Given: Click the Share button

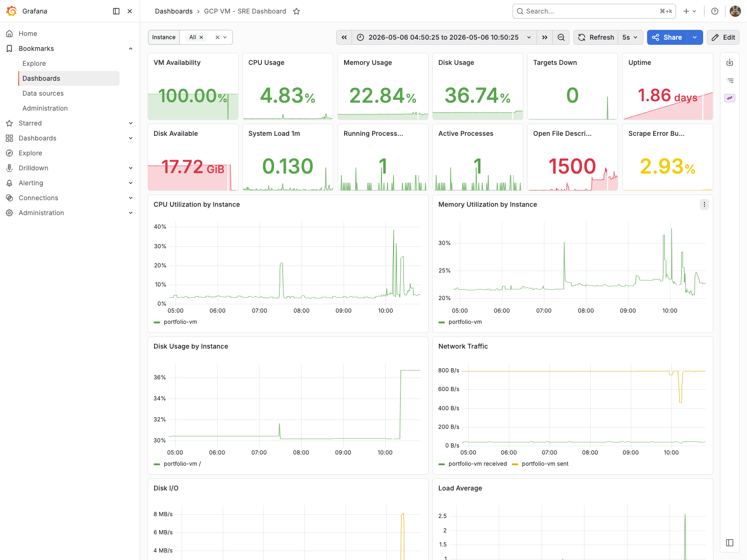Looking at the screenshot, I should (x=667, y=37).
